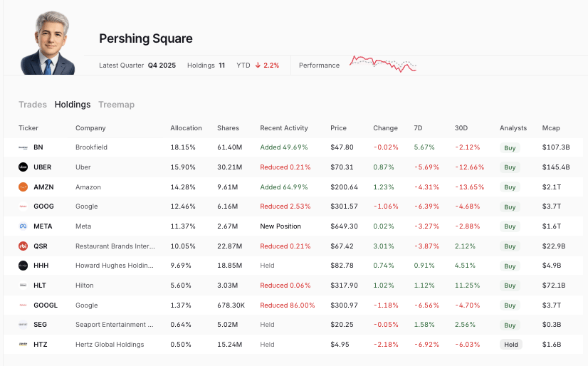Viewport: 588px width, 366px height.
Task: Open the GOOGL ticker link
Action: coord(44,305)
